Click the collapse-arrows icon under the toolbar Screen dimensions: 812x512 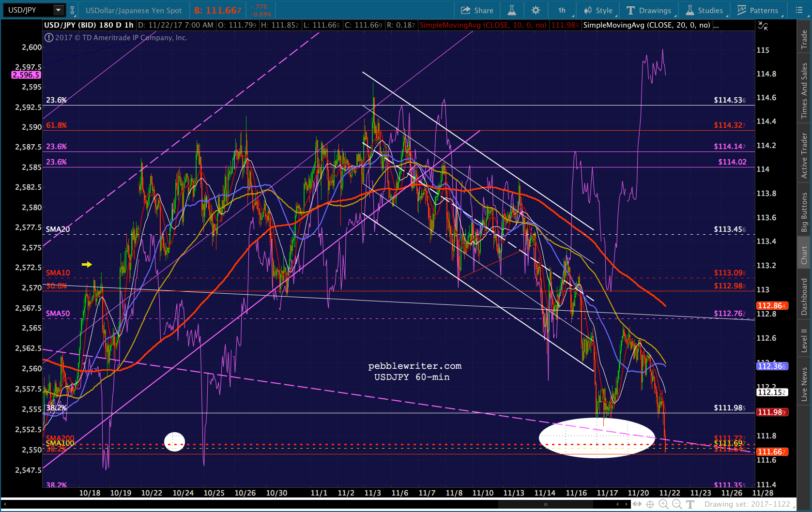click(763, 26)
